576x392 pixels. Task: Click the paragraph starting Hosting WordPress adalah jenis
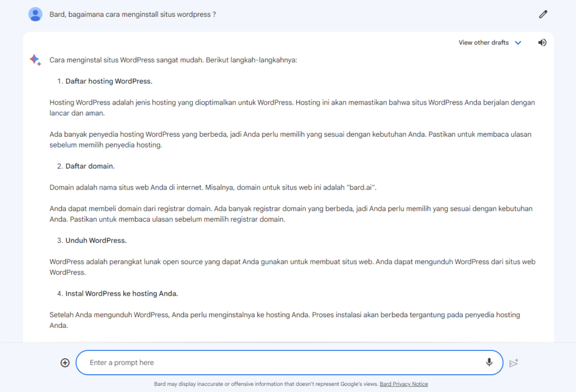coord(292,107)
